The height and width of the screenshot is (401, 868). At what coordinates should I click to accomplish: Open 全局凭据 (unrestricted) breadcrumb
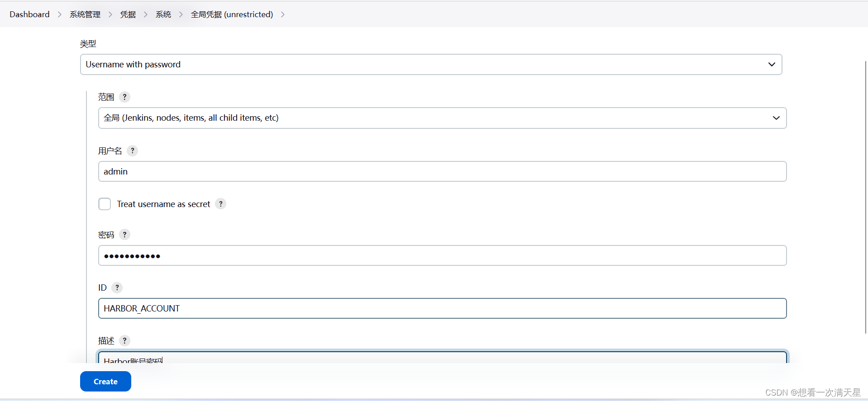pyautogui.click(x=232, y=14)
